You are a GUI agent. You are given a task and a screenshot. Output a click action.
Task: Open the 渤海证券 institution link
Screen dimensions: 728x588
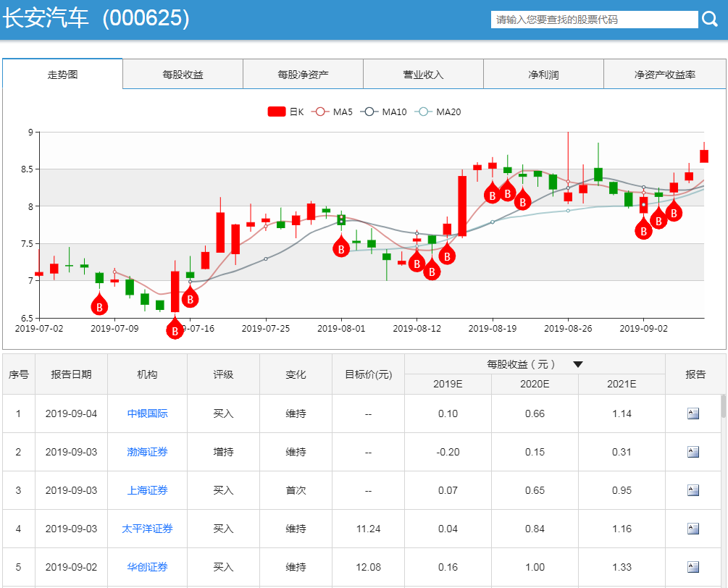pos(148,452)
